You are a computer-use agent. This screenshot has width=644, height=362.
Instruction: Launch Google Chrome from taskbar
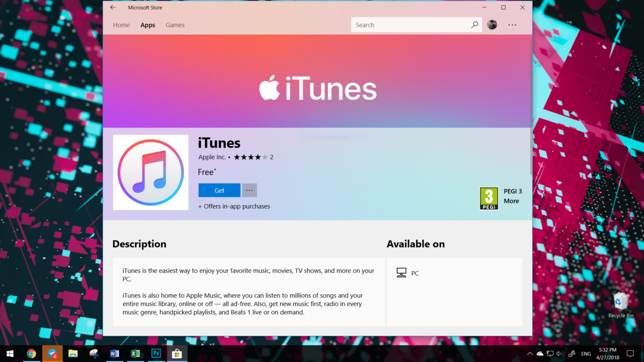31,353
